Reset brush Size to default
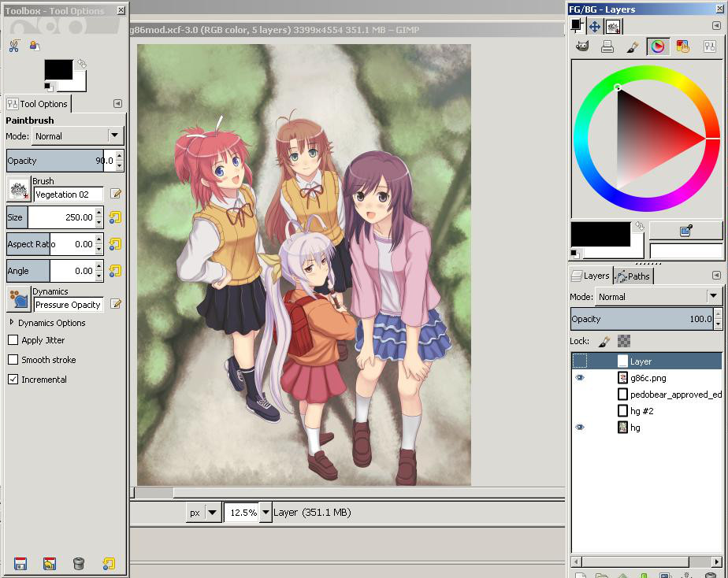 [x=115, y=217]
